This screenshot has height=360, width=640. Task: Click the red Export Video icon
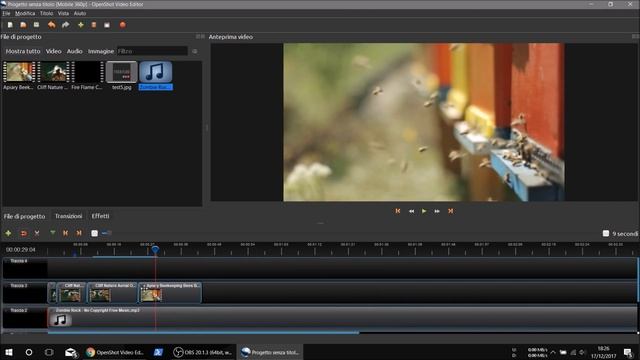[122, 25]
